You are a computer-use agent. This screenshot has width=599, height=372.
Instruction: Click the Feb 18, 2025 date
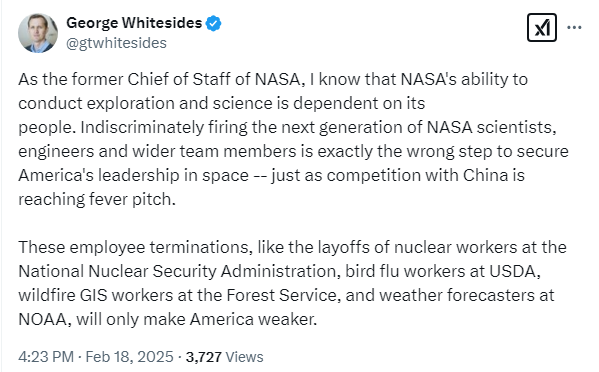click(x=130, y=357)
